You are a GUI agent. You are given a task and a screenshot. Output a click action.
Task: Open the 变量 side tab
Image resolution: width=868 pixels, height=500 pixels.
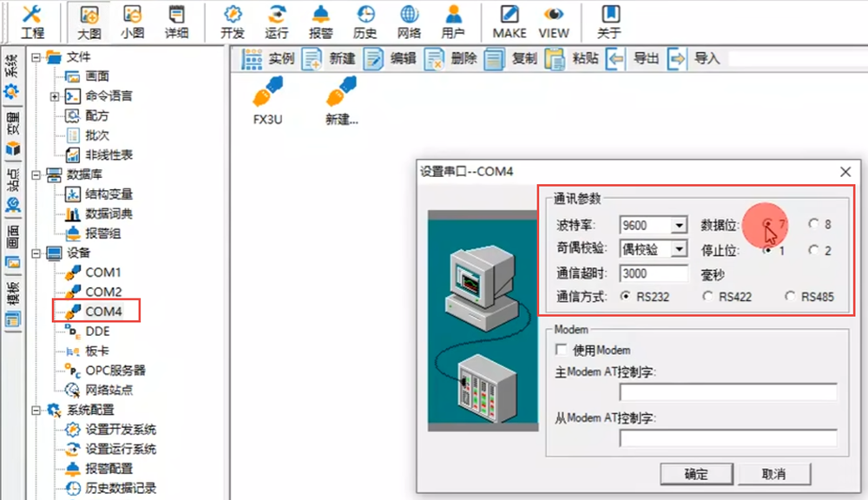coord(12,132)
